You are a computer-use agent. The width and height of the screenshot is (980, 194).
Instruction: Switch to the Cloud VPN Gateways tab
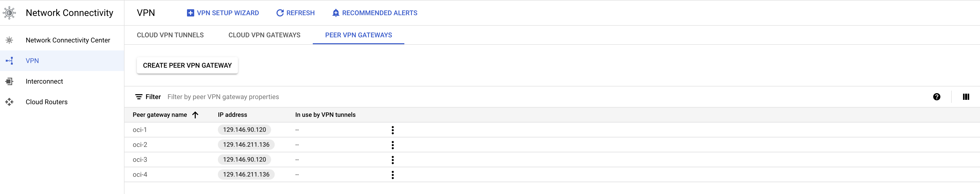[x=264, y=35]
